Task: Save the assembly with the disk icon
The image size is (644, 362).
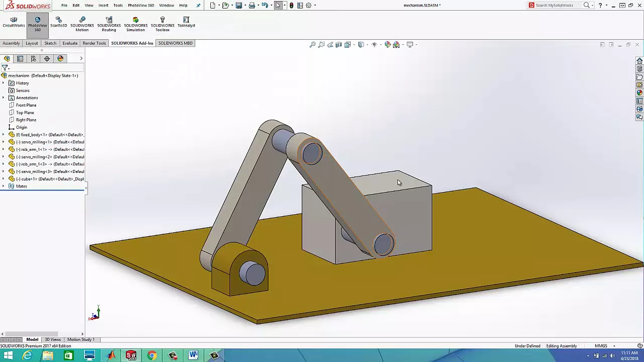Action: [x=238, y=5]
